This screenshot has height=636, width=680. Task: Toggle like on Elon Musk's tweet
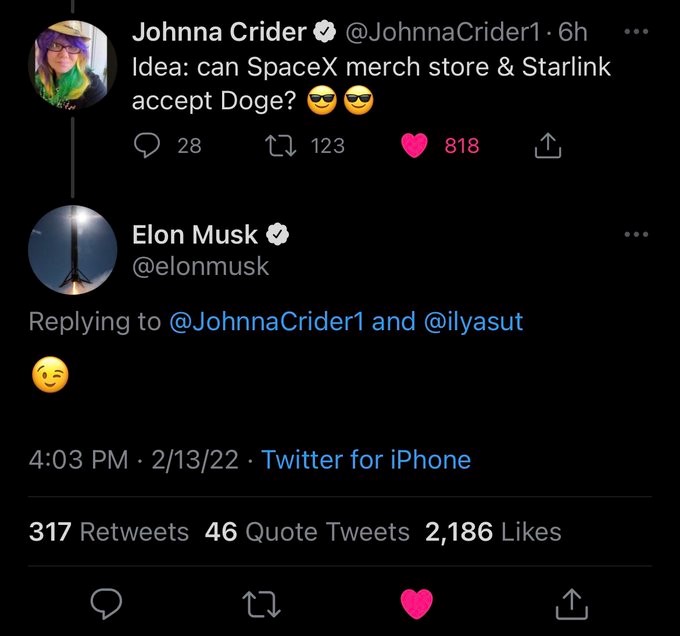[x=416, y=602]
